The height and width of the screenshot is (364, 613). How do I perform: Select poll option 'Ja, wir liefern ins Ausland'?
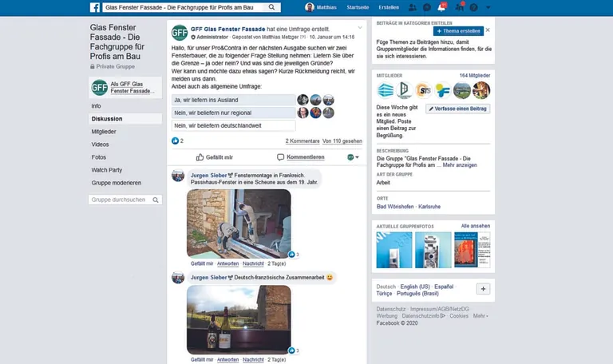point(233,100)
